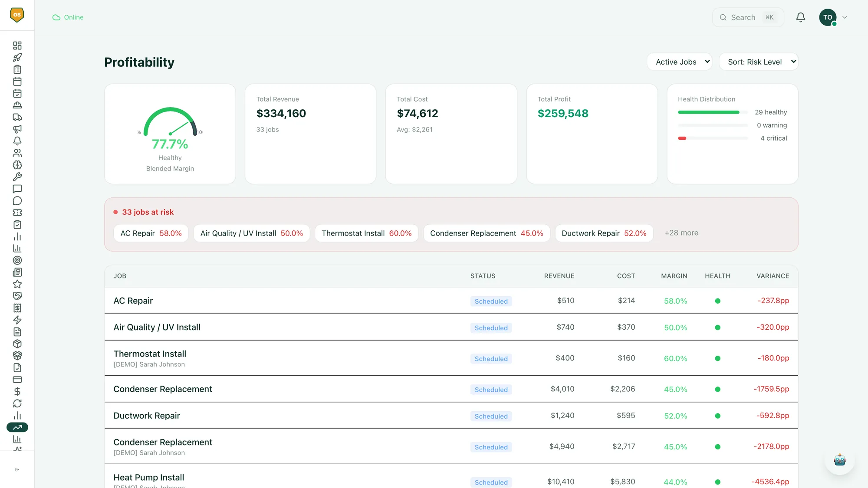Open the notifications bell in top bar

pos(801,17)
